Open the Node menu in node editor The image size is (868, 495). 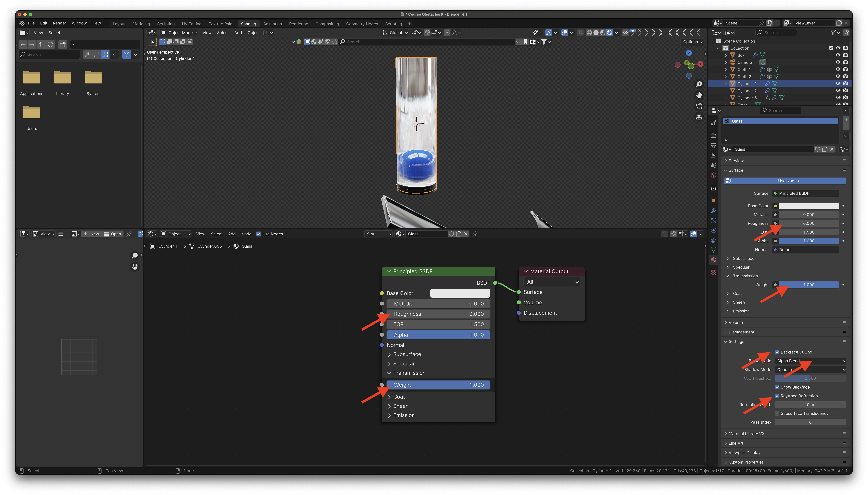[246, 234]
